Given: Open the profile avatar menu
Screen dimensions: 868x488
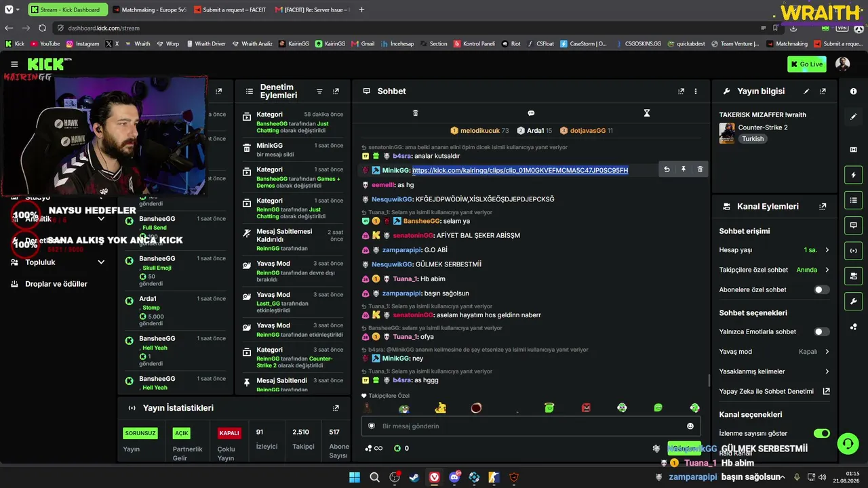Looking at the screenshot, I should coord(842,64).
